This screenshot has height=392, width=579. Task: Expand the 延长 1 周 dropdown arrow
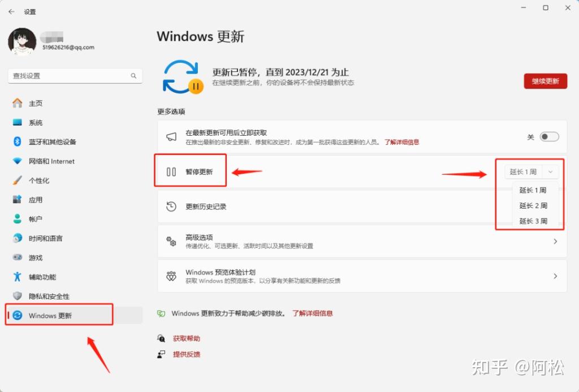[x=550, y=172]
